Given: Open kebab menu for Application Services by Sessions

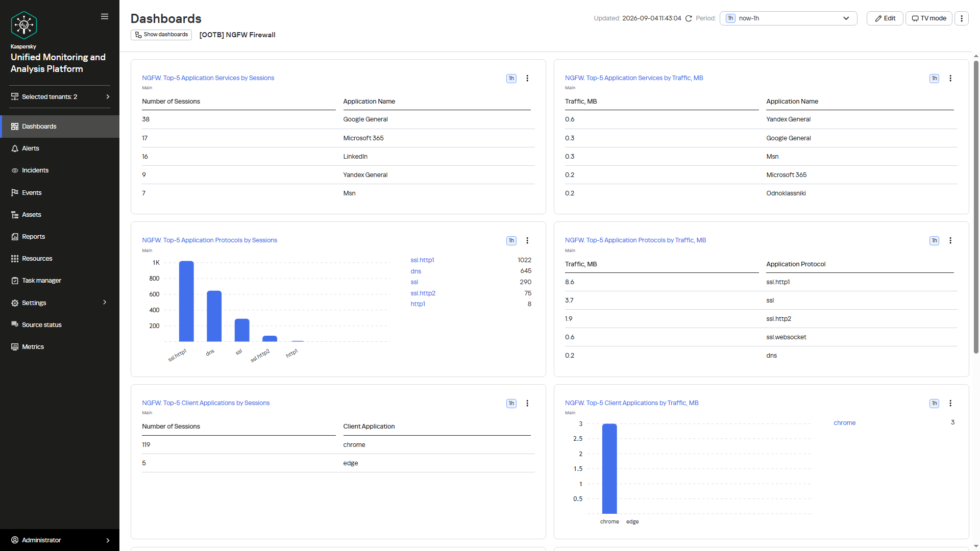Looking at the screenshot, I should coord(527,78).
